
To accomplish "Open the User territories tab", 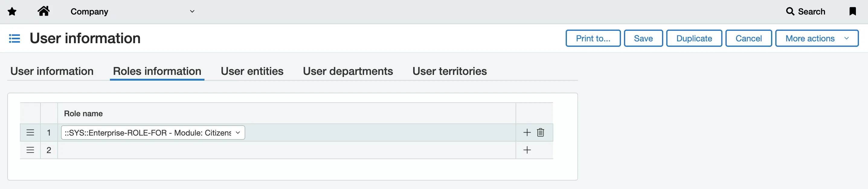I will (x=449, y=72).
